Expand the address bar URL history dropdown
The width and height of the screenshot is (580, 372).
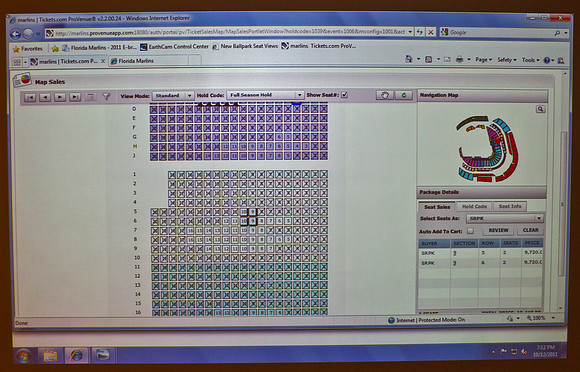(410, 32)
